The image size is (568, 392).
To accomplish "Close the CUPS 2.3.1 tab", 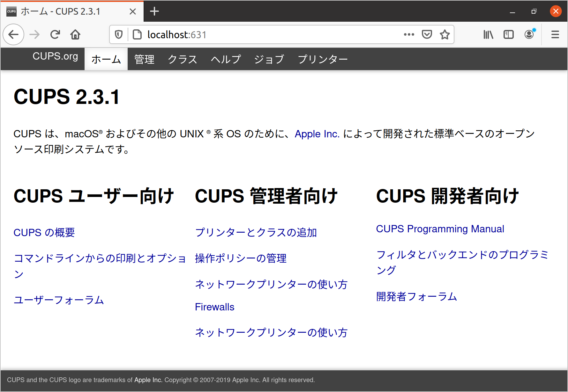I will 133,11.
